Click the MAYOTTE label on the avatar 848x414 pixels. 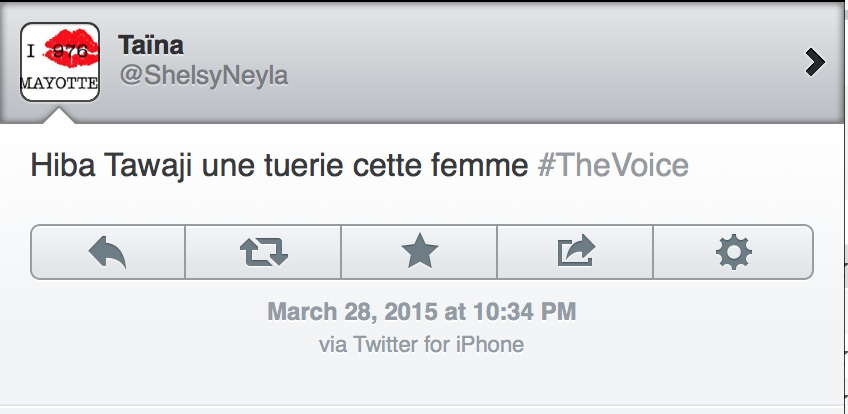pyautogui.click(x=60, y=84)
